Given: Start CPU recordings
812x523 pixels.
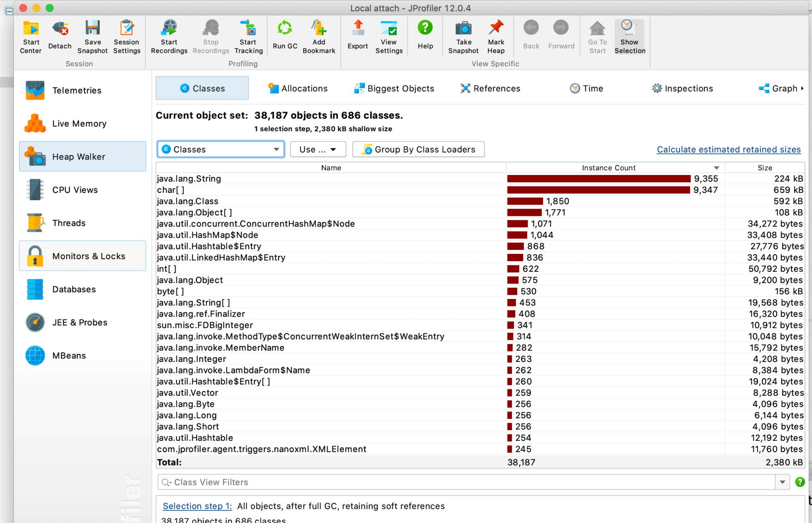Looking at the screenshot, I should [x=169, y=36].
